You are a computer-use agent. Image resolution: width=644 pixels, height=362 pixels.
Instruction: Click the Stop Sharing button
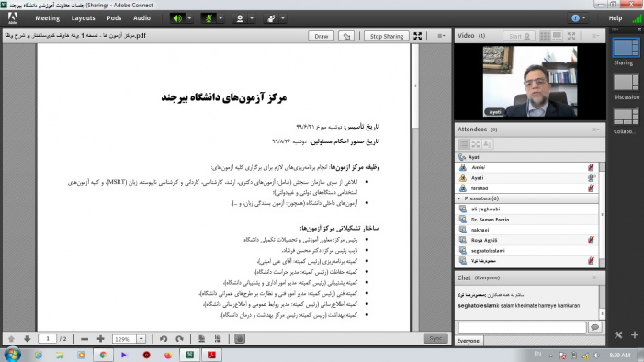pyautogui.click(x=387, y=36)
